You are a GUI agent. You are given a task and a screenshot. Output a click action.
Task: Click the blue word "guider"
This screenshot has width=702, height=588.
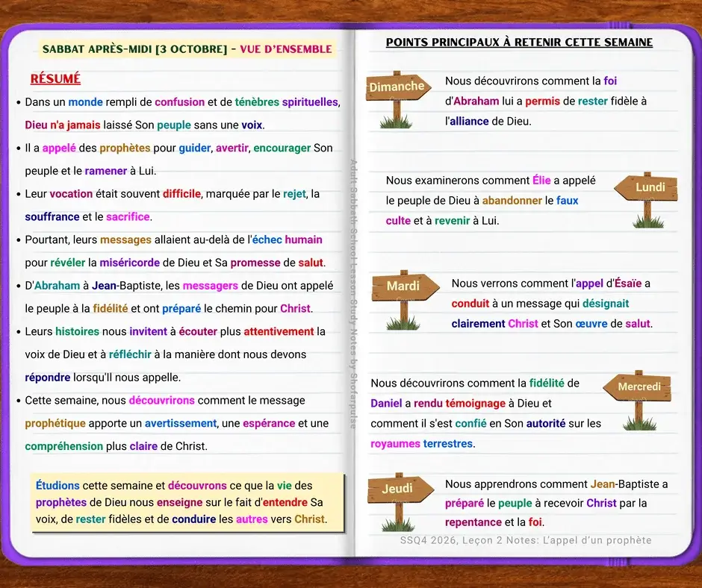pos(194,148)
